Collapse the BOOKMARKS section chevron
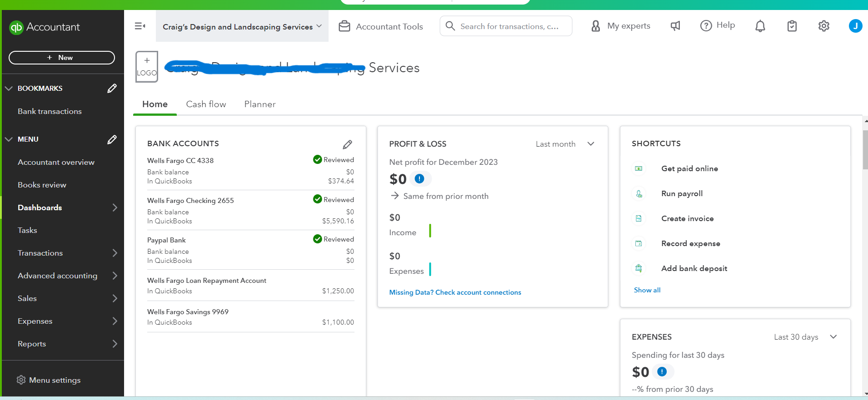Viewport: 868px width, 400px height. tap(9, 88)
